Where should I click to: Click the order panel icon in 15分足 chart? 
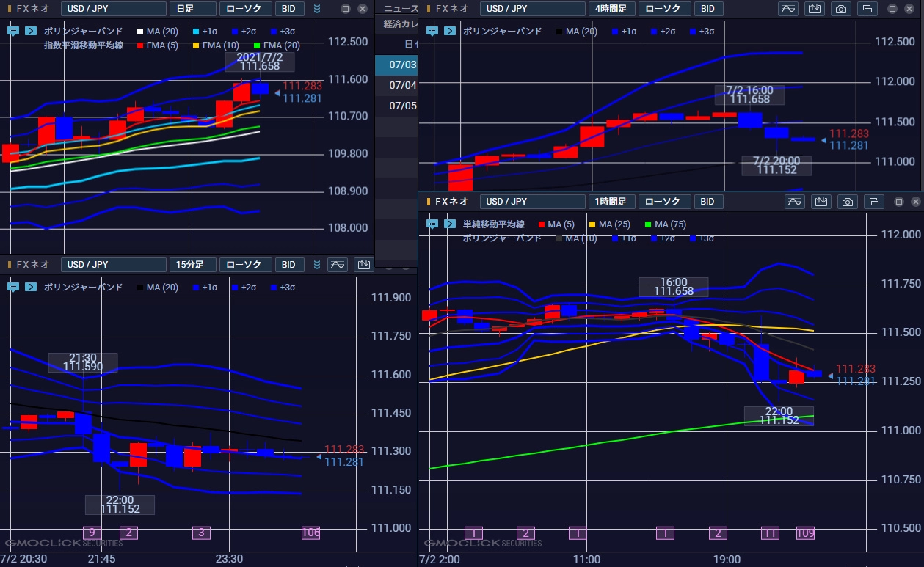coord(364,265)
